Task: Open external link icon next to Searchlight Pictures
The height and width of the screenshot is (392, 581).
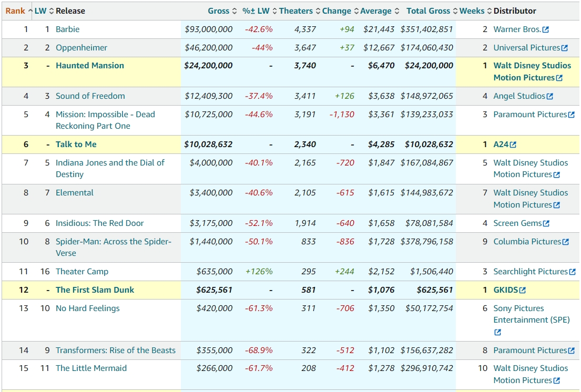Action: click(x=573, y=272)
